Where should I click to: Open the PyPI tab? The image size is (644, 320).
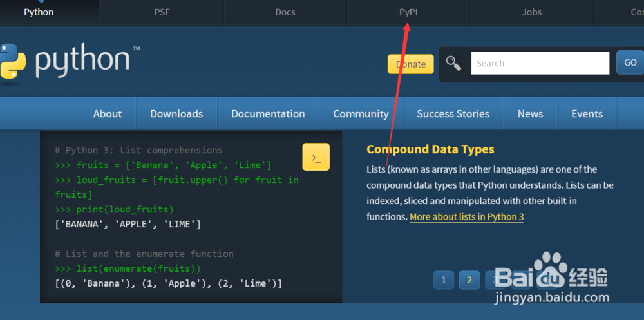(x=408, y=12)
